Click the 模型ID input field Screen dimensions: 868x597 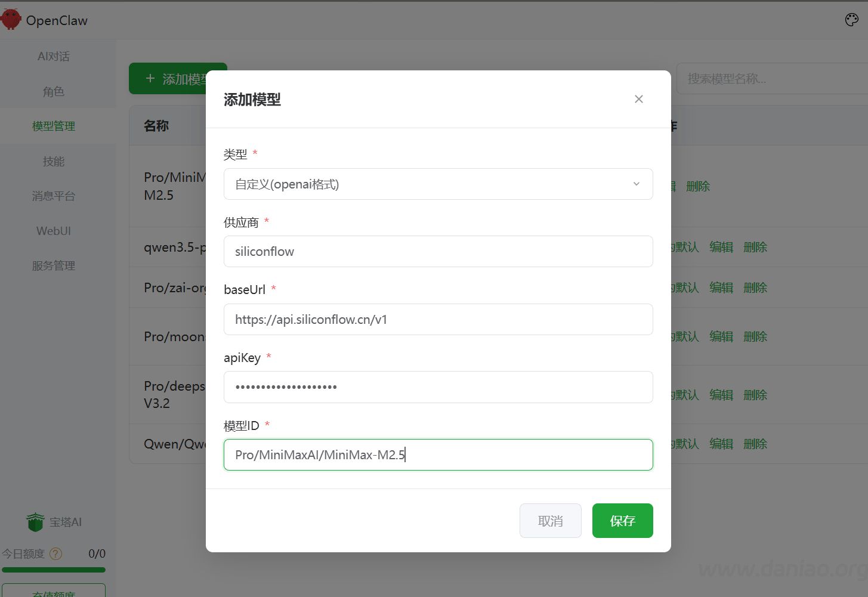click(438, 455)
